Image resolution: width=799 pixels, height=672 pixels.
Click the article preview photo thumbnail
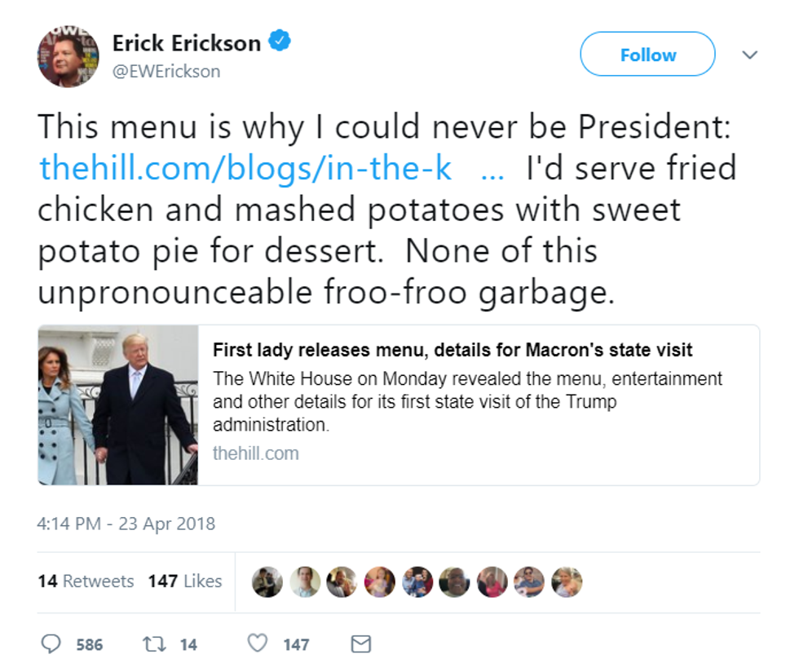117,405
